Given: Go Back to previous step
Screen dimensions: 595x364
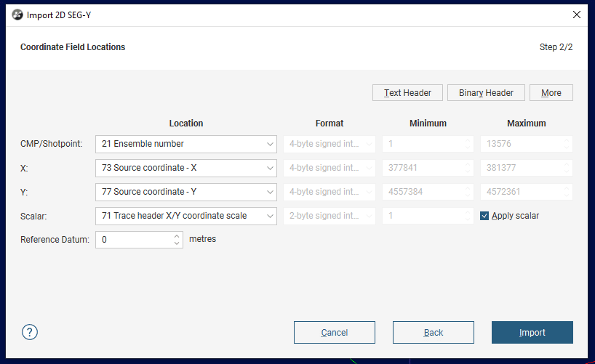Looking at the screenshot, I should (434, 333).
